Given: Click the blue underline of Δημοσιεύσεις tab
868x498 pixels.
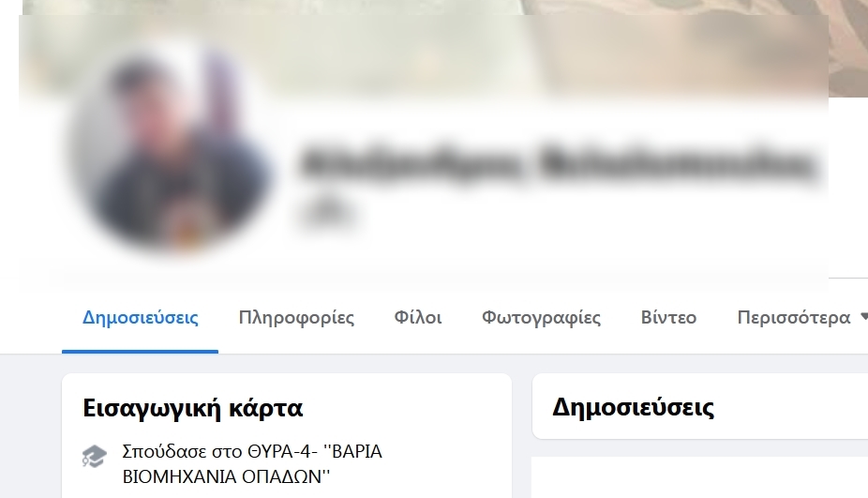Looking at the screenshot, I should coord(140,351).
